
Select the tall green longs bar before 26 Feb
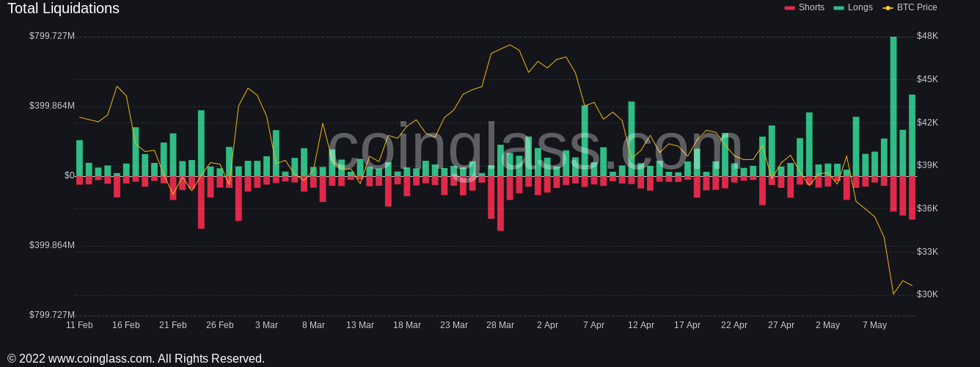(201, 143)
